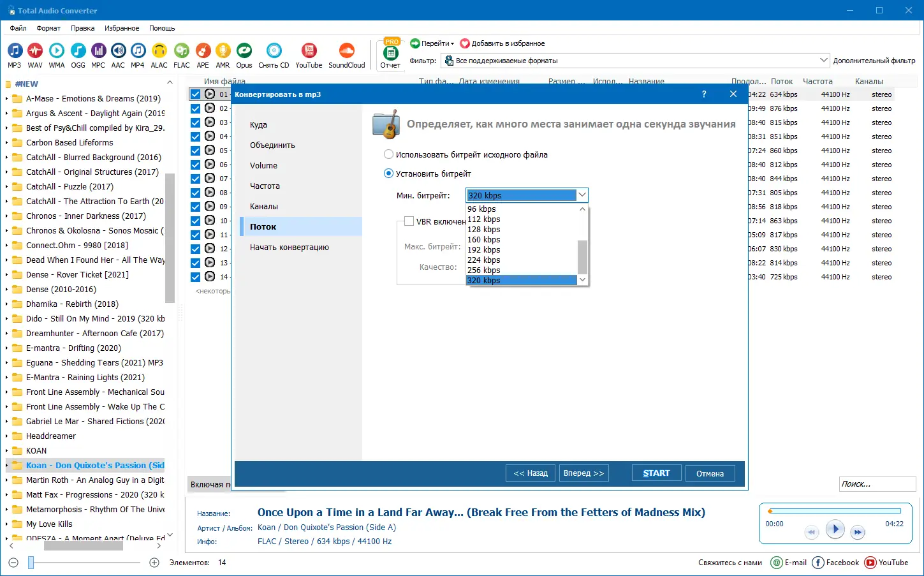
Task: Open the Избранное menu
Action: tap(122, 28)
